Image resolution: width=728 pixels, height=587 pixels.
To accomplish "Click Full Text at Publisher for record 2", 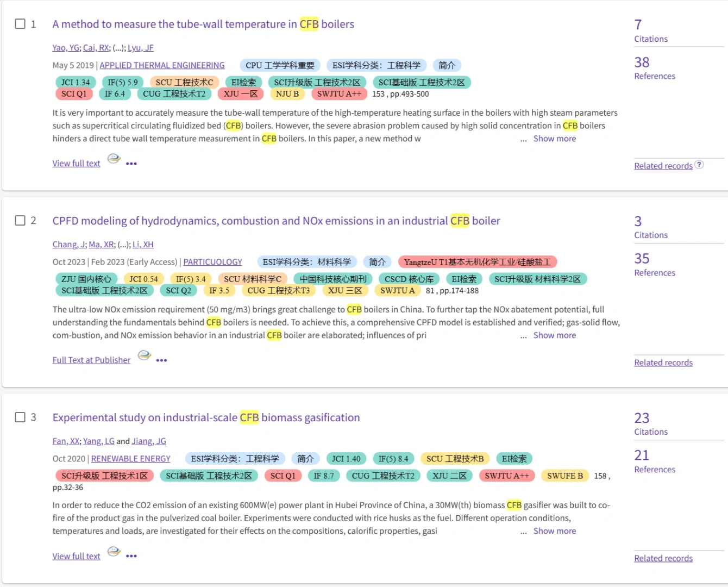I will (91, 360).
